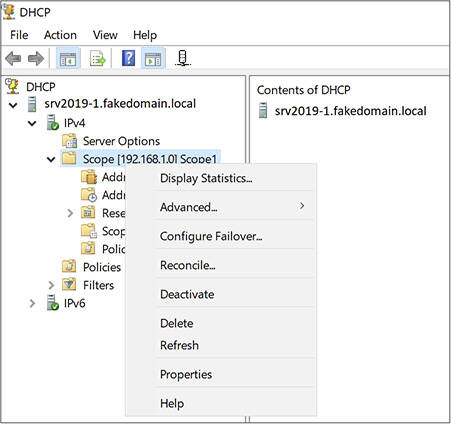The height and width of the screenshot is (424, 451).
Task: Click the Scope 192.168.1.0 folder icon
Action: [x=69, y=158]
